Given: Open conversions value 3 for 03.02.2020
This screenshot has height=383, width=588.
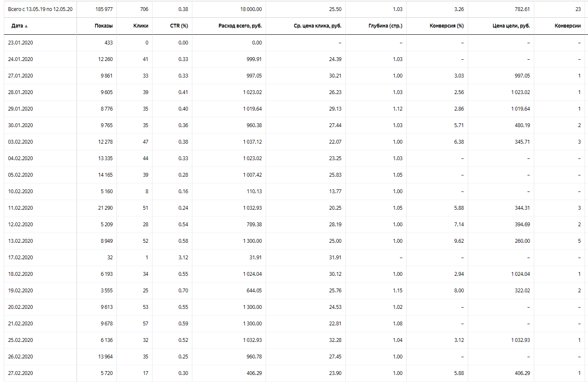Looking at the screenshot, I should pyautogui.click(x=580, y=142).
